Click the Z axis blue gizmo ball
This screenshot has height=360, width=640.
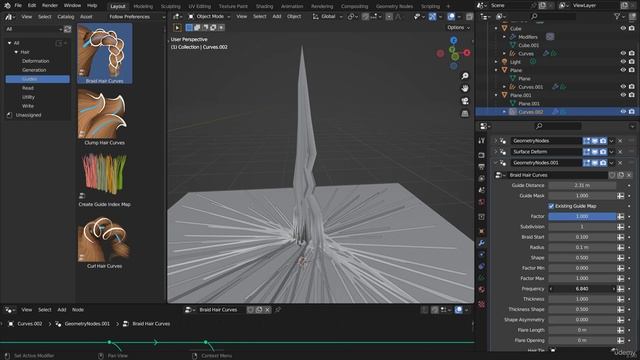(x=453, y=40)
